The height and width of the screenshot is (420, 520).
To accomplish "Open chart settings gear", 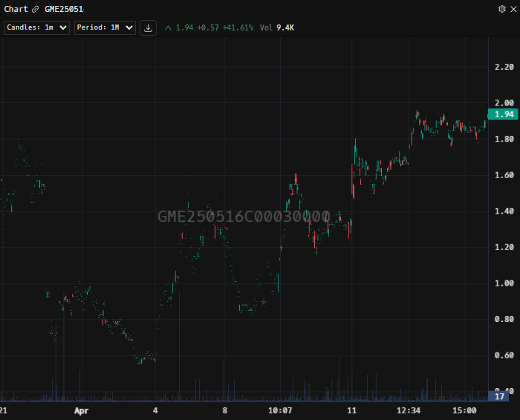I will tap(502, 9).
